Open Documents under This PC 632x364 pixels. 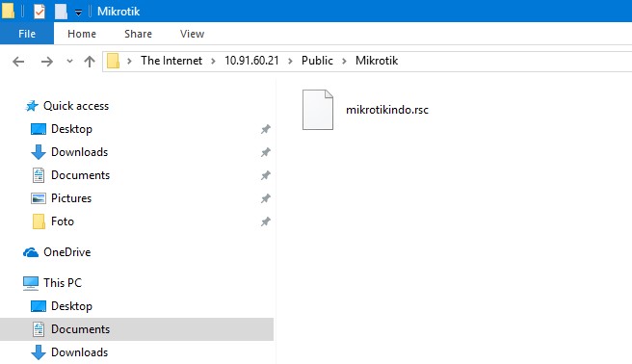coord(80,329)
